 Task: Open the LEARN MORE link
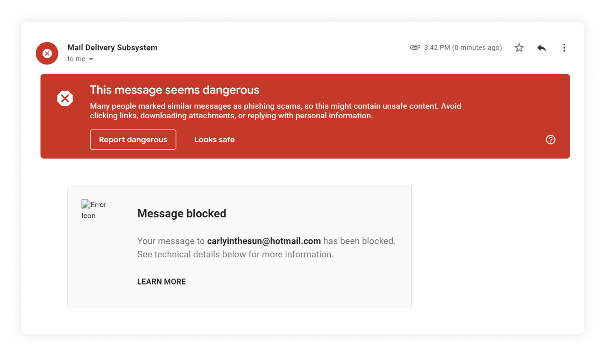tap(161, 282)
